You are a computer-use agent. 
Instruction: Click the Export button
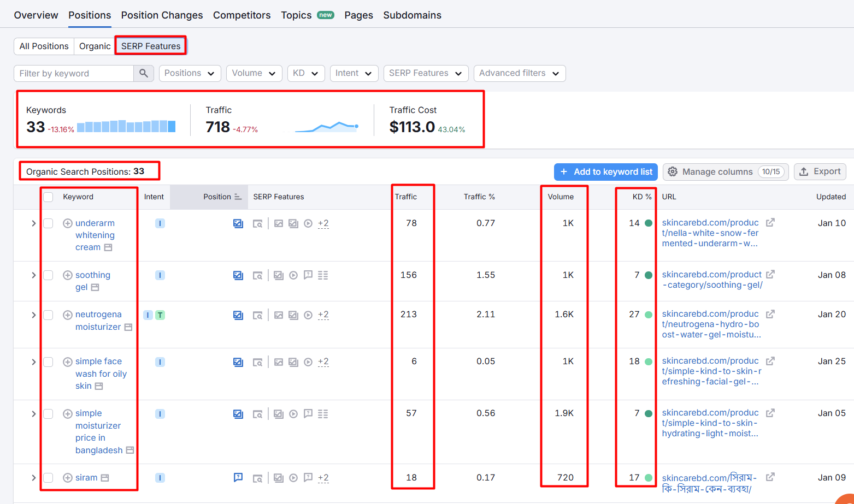point(820,171)
